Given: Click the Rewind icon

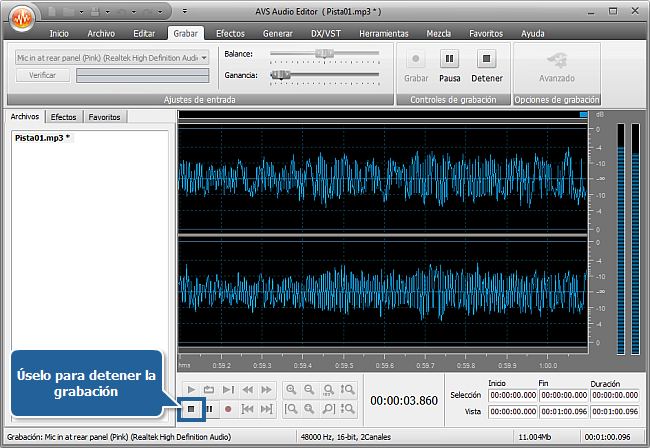Looking at the screenshot, I should 247,389.
